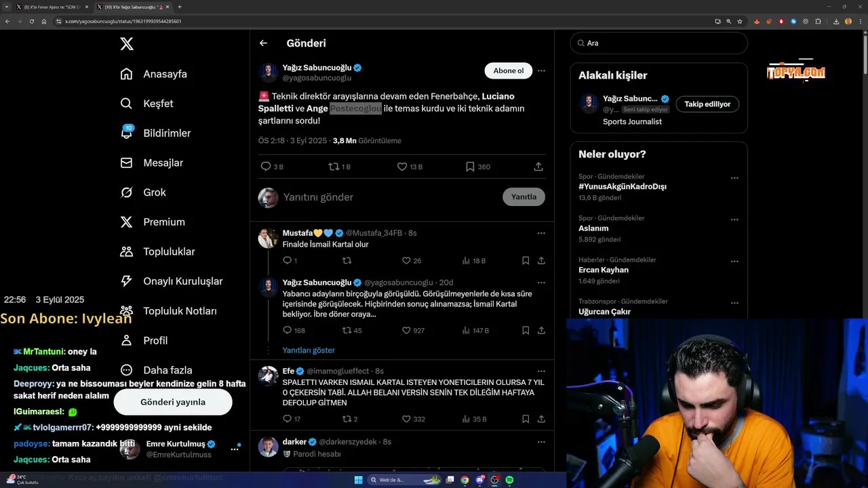868x488 pixels.
Task: Open Ercan Kayhan trending topic
Action: [x=604, y=270]
